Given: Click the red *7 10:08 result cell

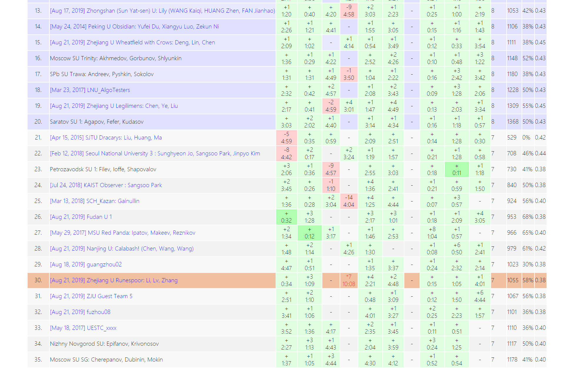Looking at the screenshot, I should (349, 280).
